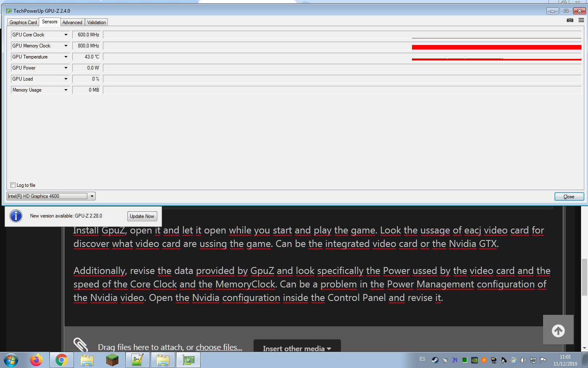The width and height of the screenshot is (588, 368).
Task: Click the Windows flag tray icon with orange ring
Action: (514, 360)
